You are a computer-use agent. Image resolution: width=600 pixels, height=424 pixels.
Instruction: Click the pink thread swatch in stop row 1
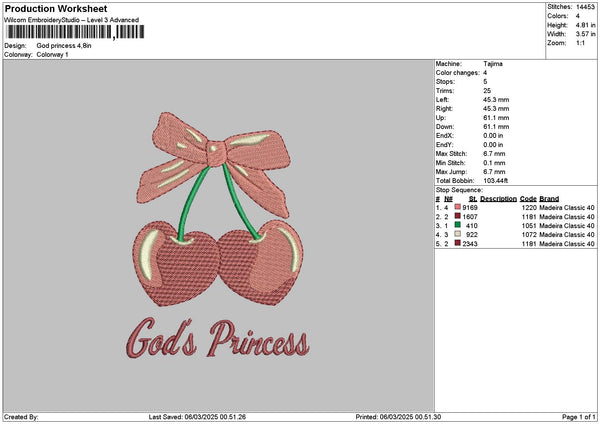coord(457,207)
